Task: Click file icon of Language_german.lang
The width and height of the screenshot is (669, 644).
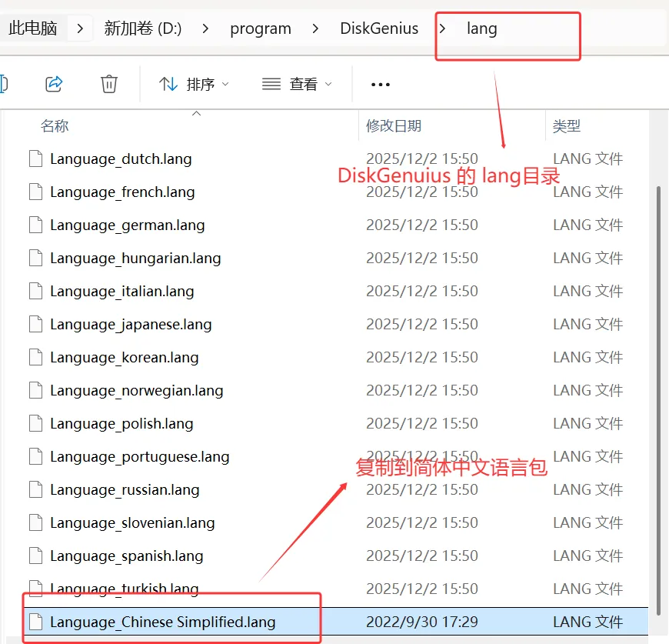Action: 36,225
